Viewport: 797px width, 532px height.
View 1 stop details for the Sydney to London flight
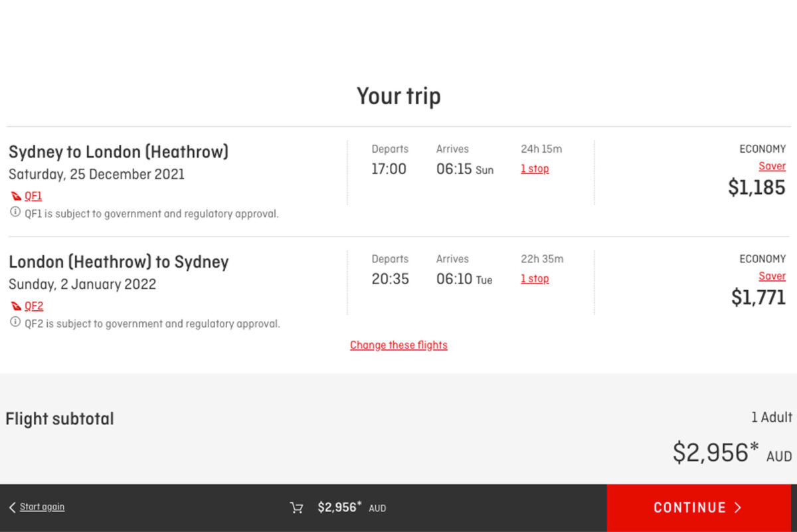pos(535,169)
